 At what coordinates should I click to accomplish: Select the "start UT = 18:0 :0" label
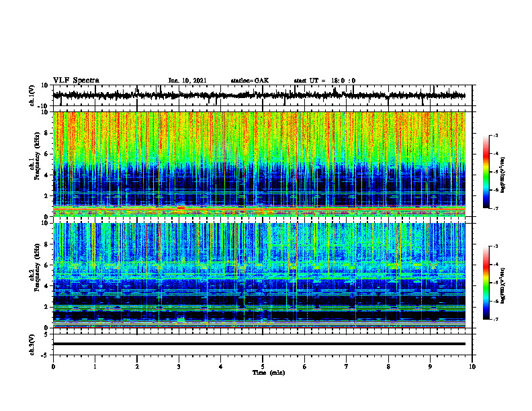324,81
